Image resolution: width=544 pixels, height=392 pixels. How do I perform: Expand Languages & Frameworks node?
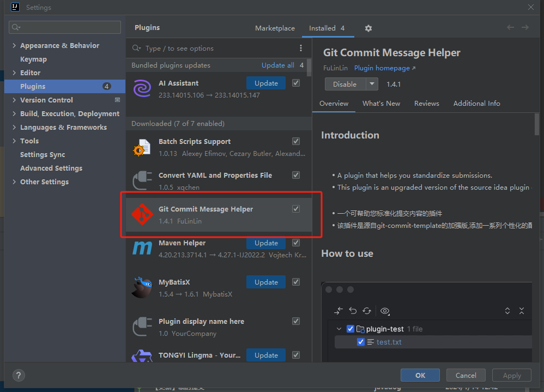coord(14,128)
